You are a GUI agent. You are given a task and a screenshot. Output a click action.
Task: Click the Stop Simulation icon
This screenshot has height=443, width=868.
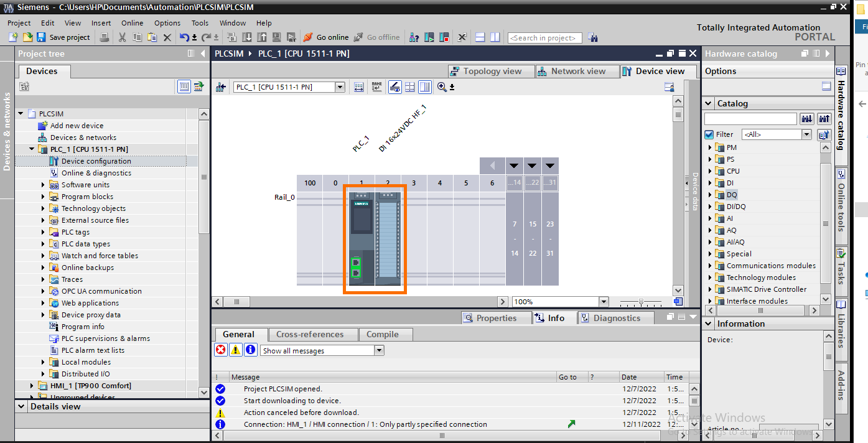[x=443, y=37]
